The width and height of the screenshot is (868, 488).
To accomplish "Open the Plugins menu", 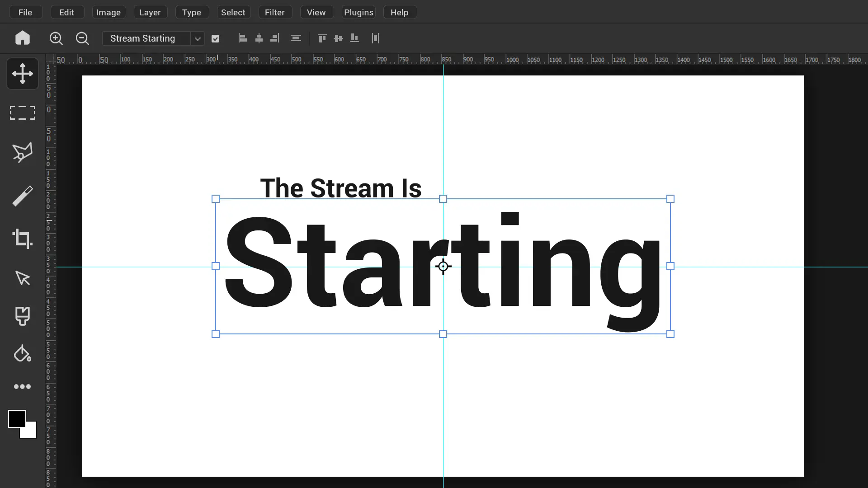I will 359,12.
